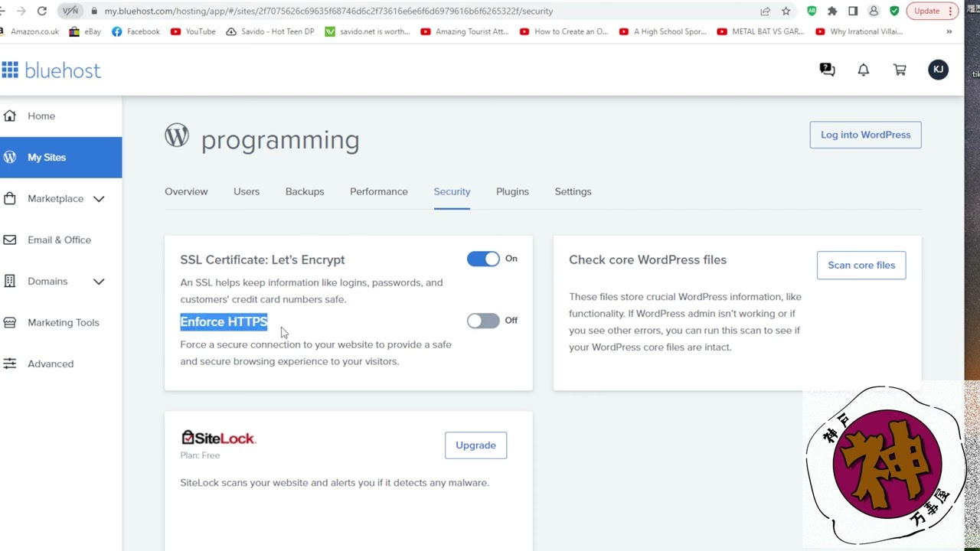Image resolution: width=980 pixels, height=551 pixels.
Task: Click the SSL Certificate: Let's Encrypt heading
Action: click(x=263, y=259)
